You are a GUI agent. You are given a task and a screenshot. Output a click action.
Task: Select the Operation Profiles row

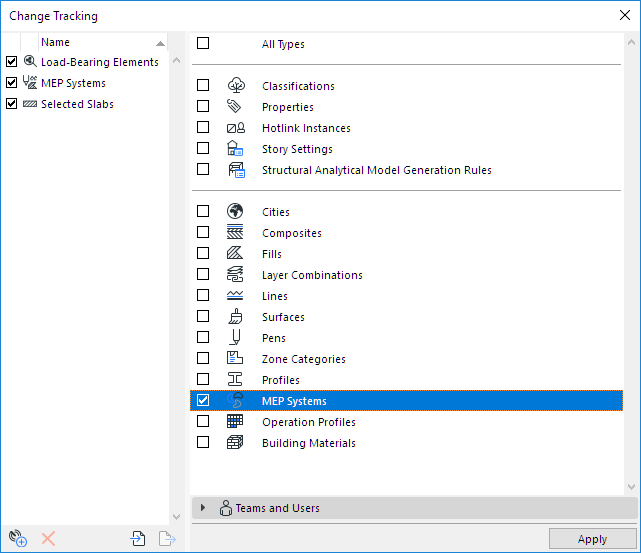tap(308, 422)
